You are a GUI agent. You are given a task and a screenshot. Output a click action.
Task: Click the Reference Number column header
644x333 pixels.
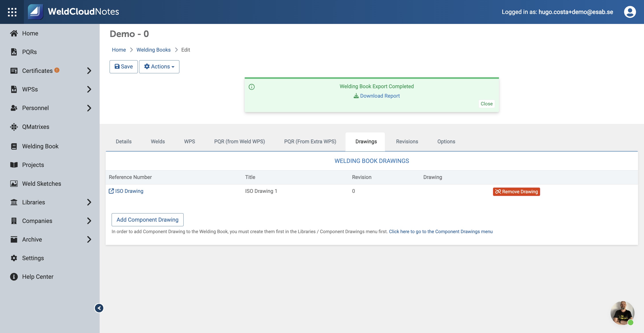[x=130, y=177]
